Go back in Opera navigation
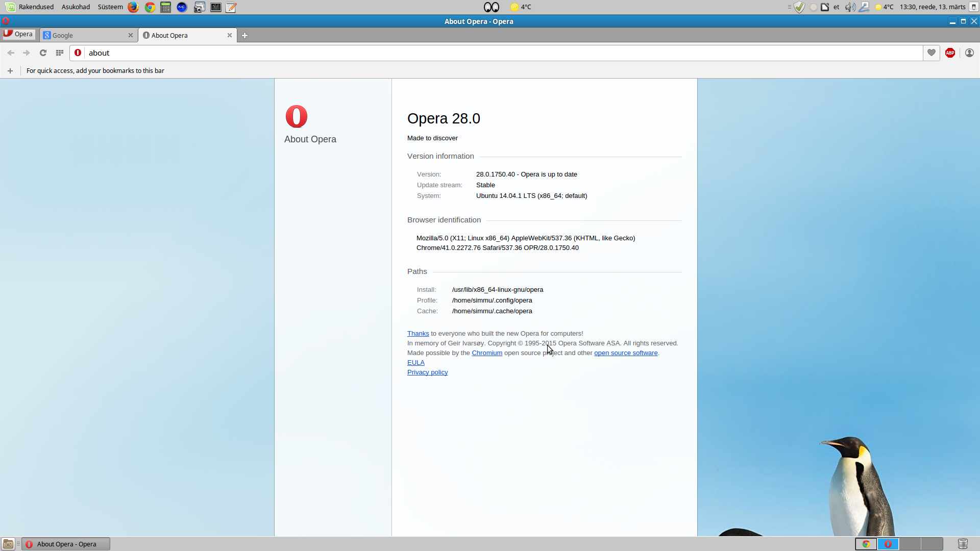This screenshot has width=980, height=551. [x=11, y=53]
